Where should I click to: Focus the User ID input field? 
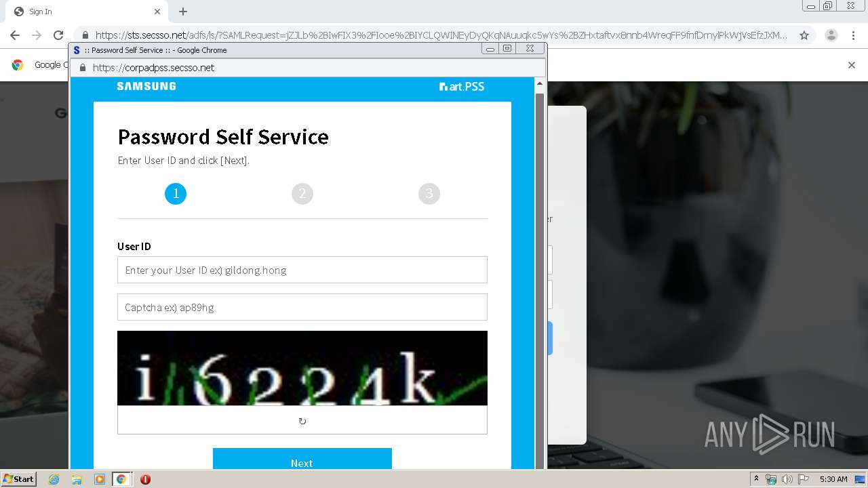302,270
